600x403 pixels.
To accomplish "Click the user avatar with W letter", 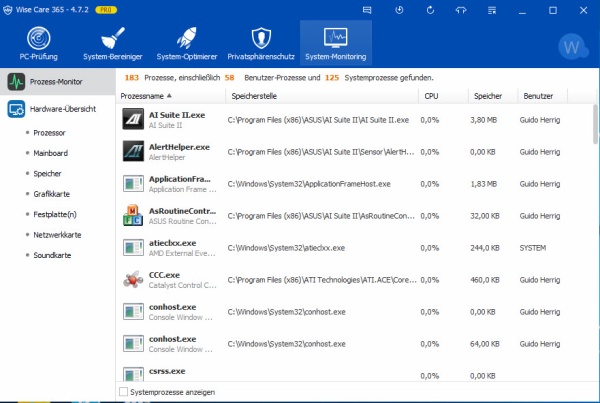I will tap(573, 47).
